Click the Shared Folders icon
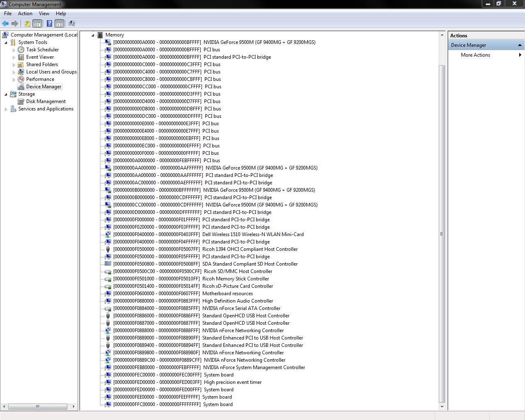Screen dimensions: 525x420 (x=21, y=64)
